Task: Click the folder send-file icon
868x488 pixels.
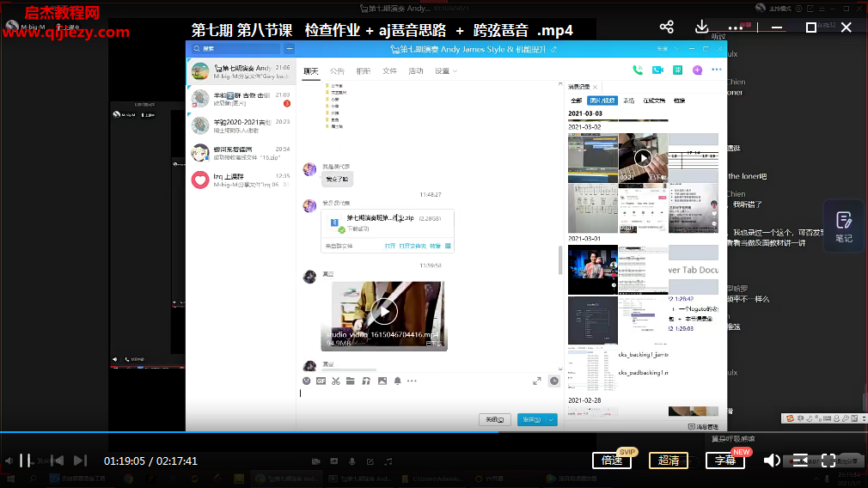Action: coord(351,381)
